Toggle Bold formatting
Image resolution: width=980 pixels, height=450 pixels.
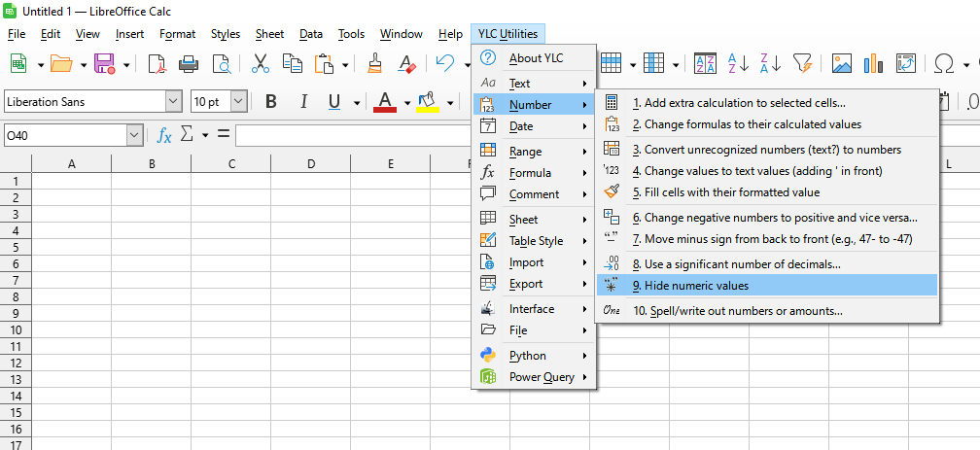point(271,102)
